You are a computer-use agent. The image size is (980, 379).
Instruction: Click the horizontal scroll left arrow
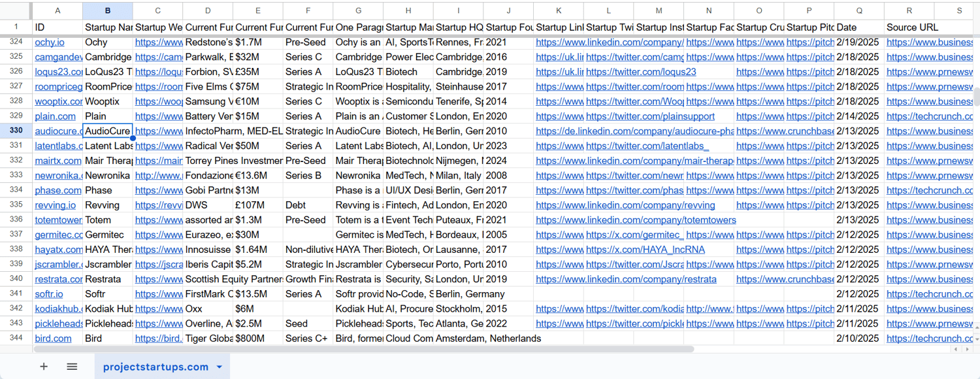[x=956, y=350]
